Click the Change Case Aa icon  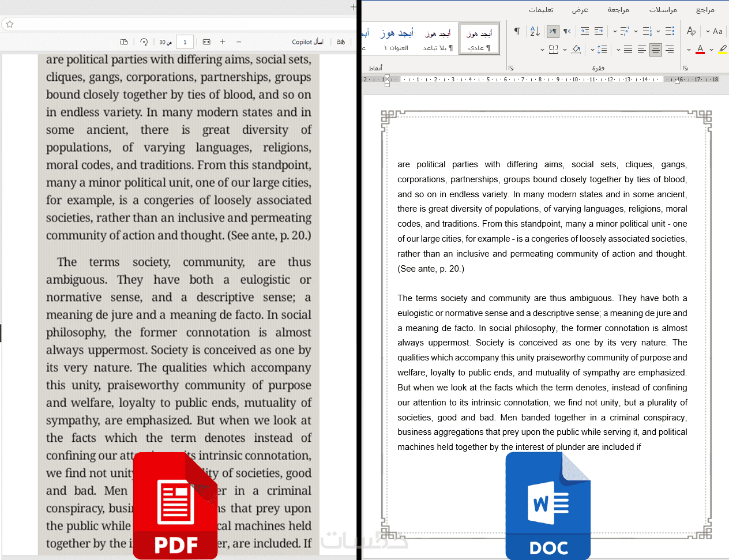click(x=717, y=31)
